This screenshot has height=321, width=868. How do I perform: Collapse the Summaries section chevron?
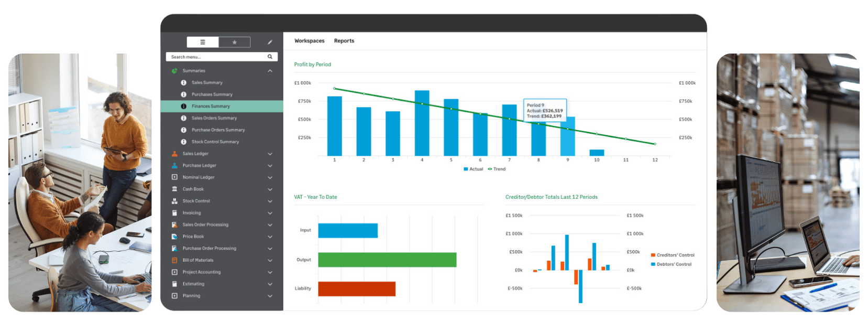coord(270,71)
